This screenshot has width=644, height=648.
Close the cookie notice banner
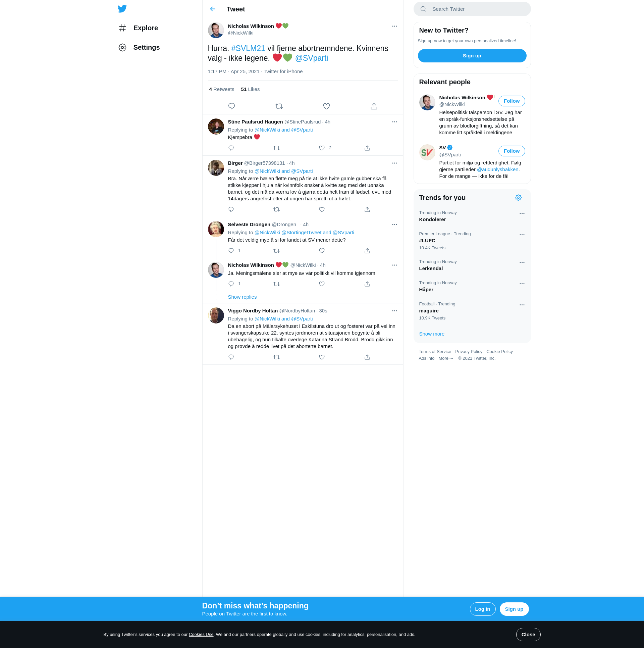pos(528,635)
